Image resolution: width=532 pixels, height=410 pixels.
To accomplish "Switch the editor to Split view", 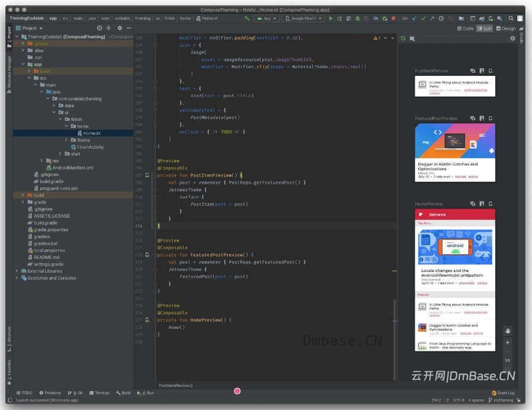I will point(485,28).
